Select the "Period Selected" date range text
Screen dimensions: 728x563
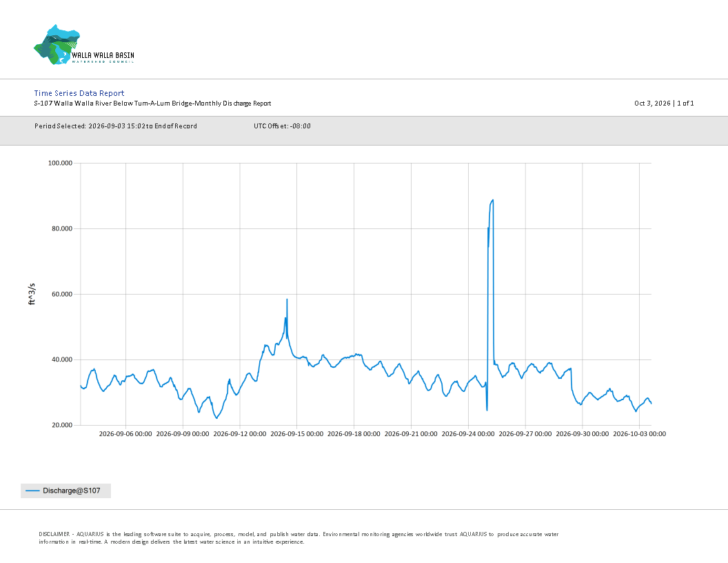point(116,126)
